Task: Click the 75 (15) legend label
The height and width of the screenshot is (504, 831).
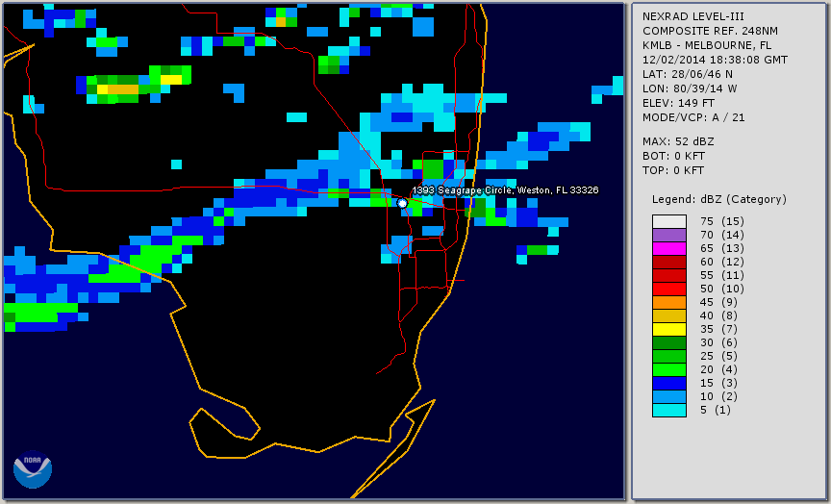Action: point(722,221)
